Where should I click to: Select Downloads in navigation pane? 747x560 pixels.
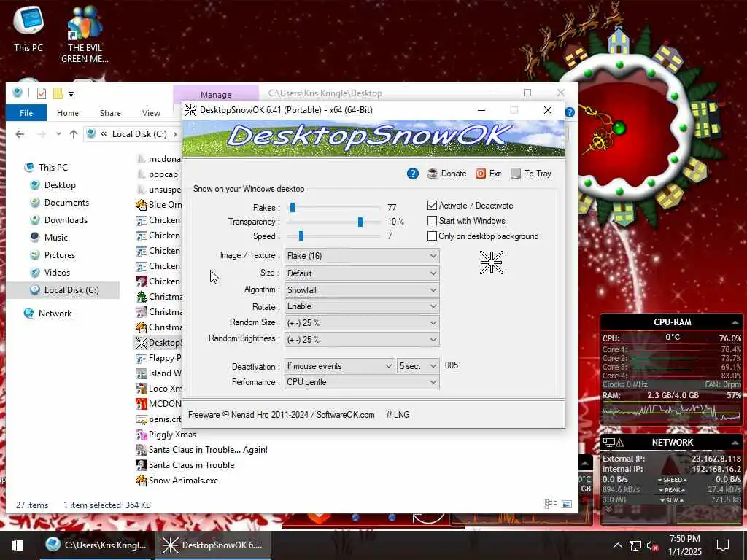pos(66,220)
